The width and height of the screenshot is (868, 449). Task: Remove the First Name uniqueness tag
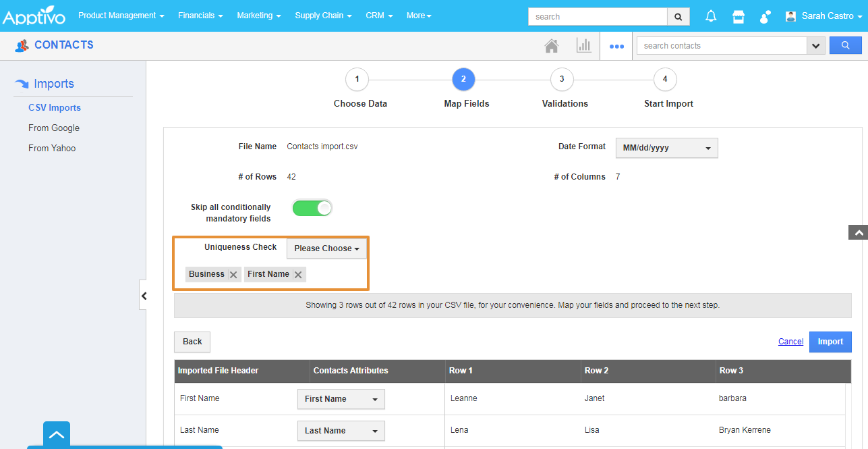pos(298,275)
